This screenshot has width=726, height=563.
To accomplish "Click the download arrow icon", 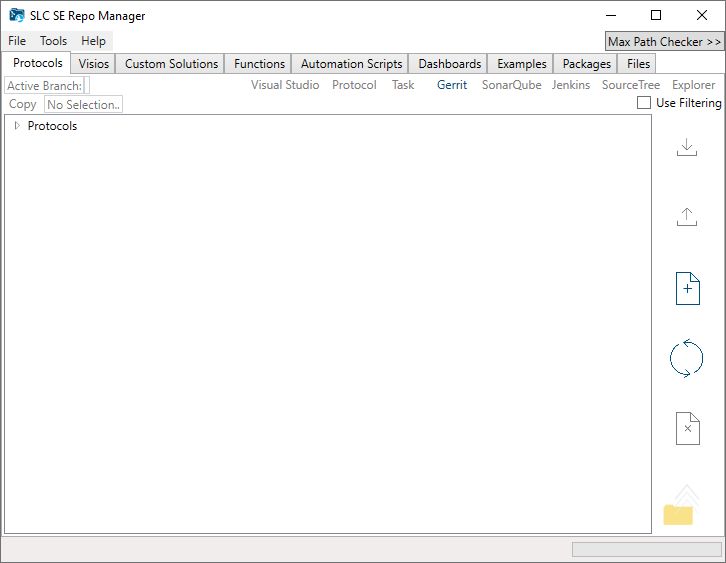I will (x=687, y=147).
